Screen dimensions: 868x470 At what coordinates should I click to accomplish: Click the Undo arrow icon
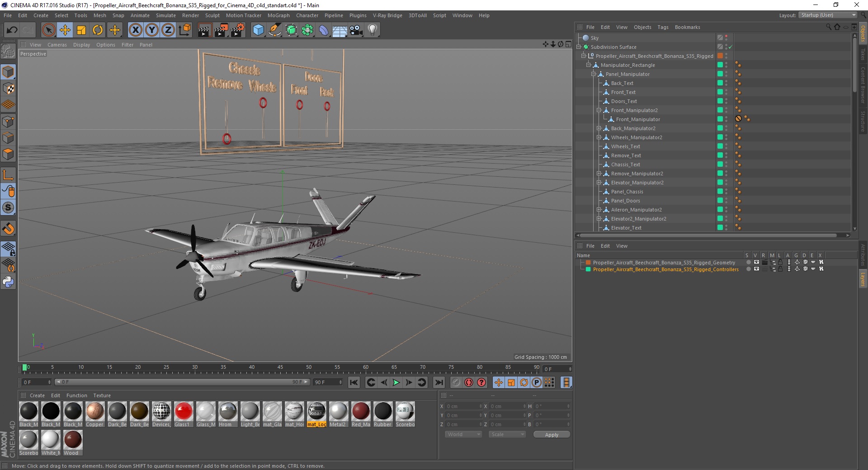pyautogui.click(x=12, y=30)
